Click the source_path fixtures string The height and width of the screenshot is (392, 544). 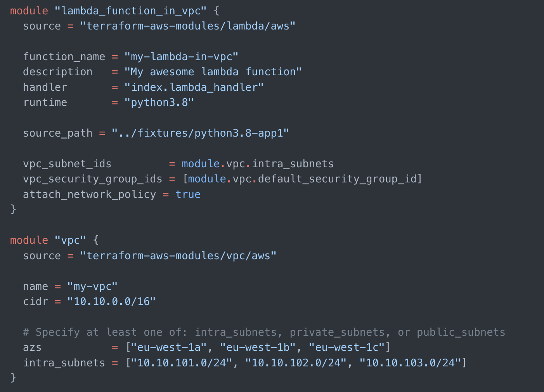tap(201, 133)
